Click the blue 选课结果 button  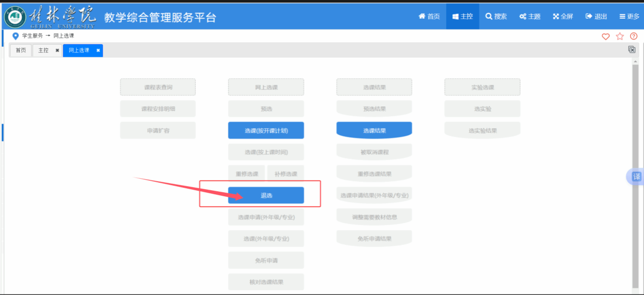pos(374,131)
